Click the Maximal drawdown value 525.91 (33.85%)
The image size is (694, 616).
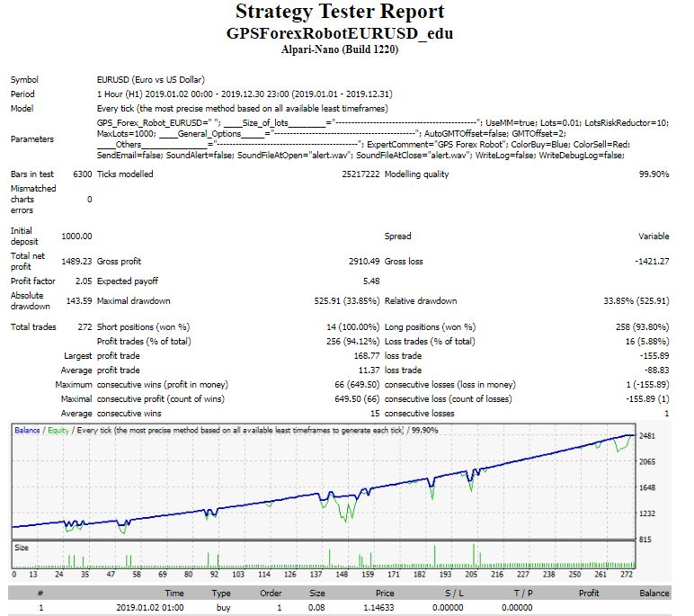(347, 301)
